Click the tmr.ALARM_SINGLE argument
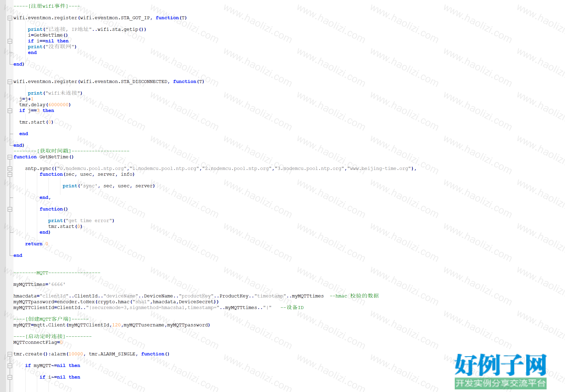This screenshot has height=392, width=565. click(x=112, y=354)
